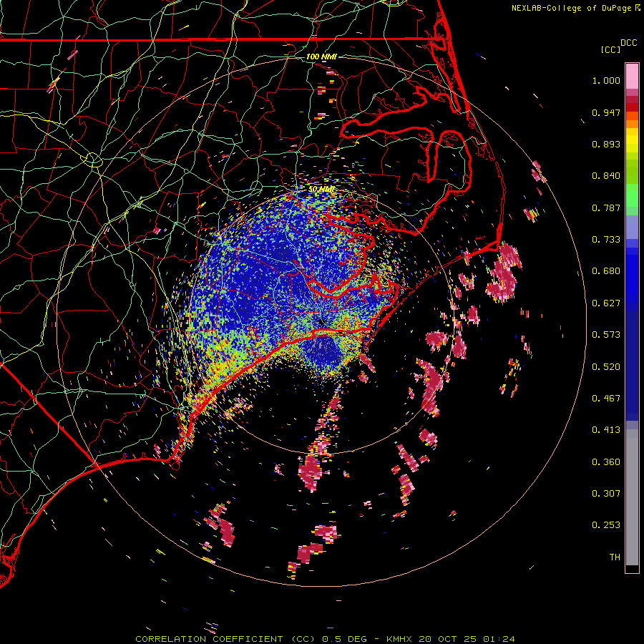Click the TH threshold label in legend
Viewport: 644px width, 644px height.
click(x=615, y=557)
